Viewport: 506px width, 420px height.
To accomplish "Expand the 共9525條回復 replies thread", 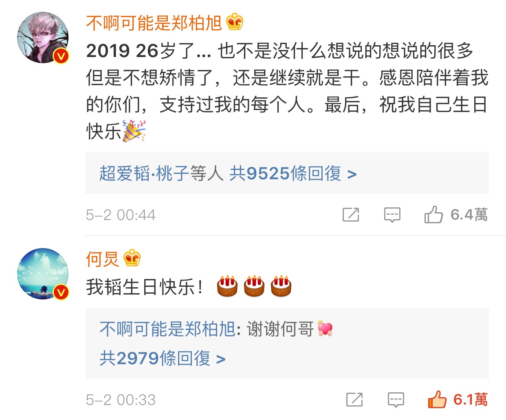I will coord(293,174).
